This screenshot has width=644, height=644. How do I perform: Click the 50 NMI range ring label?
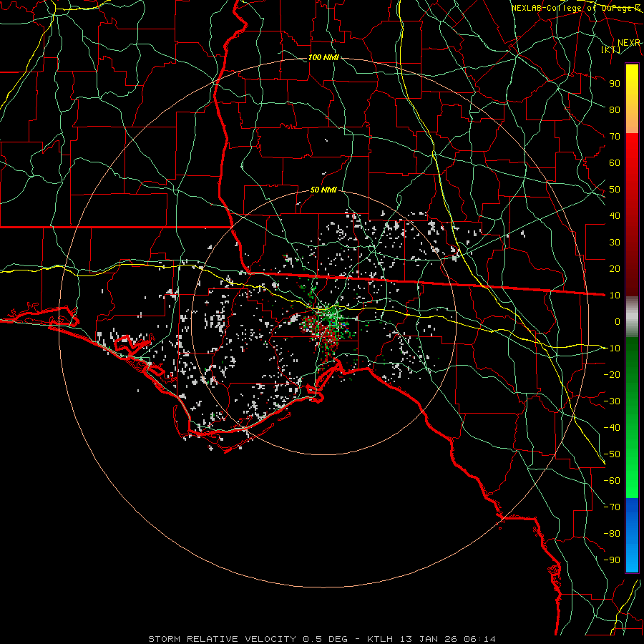point(323,190)
